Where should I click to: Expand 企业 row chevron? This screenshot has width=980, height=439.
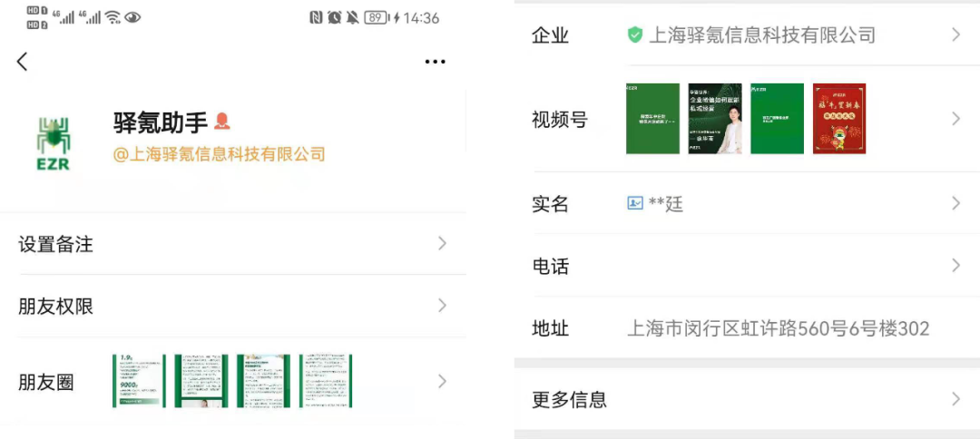tap(955, 35)
